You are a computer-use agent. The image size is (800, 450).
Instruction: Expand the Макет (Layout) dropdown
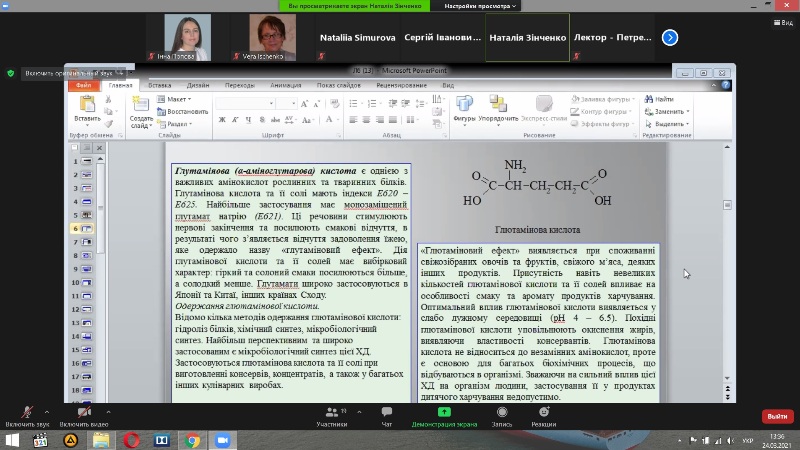pos(177,100)
